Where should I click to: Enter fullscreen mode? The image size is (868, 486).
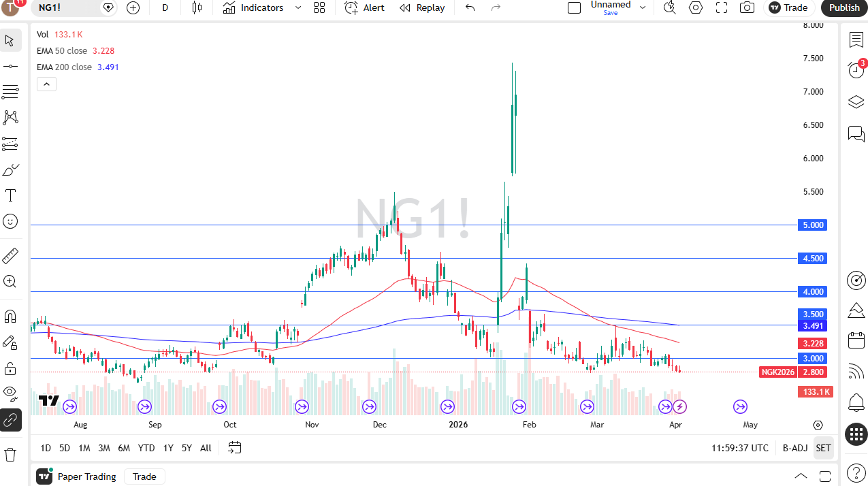pyautogui.click(x=722, y=7)
